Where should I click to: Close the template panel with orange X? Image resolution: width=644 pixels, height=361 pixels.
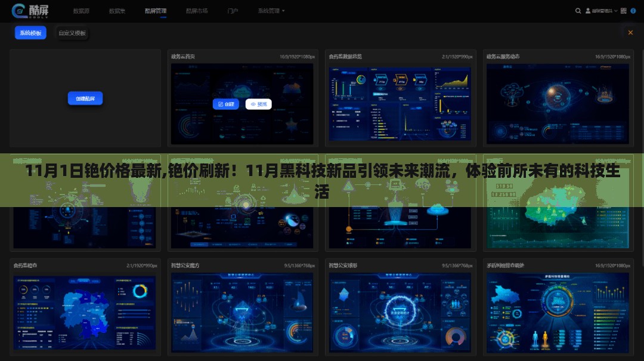630,32
